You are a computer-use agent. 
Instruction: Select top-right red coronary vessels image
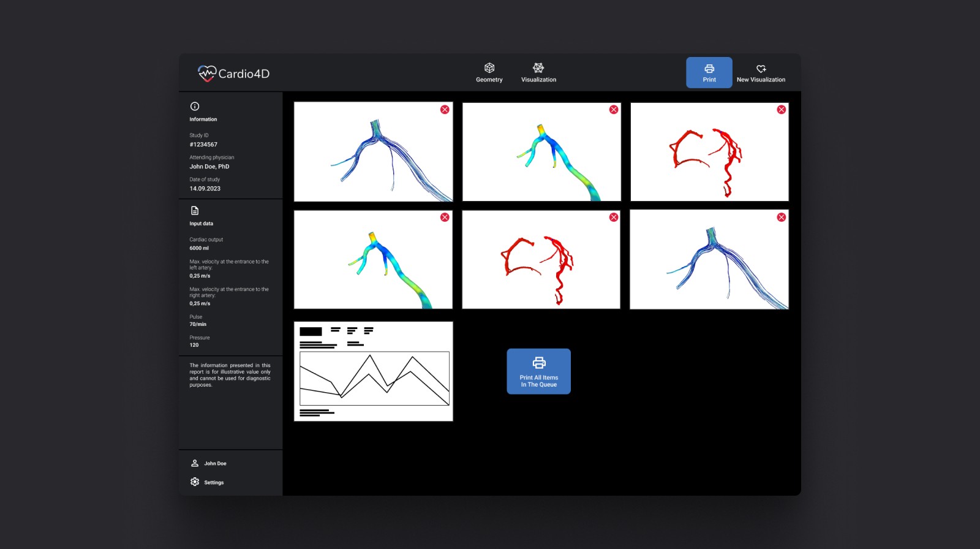point(709,151)
